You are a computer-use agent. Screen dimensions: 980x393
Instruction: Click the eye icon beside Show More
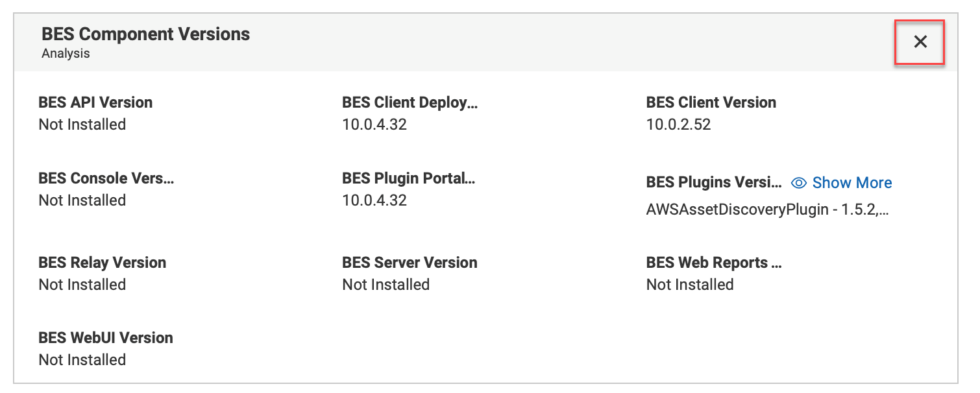(x=799, y=183)
